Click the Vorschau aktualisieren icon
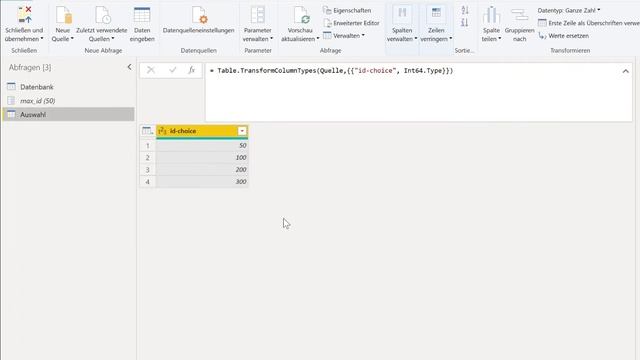This screenshot has width=640, height=360. [x=301, y=15]
